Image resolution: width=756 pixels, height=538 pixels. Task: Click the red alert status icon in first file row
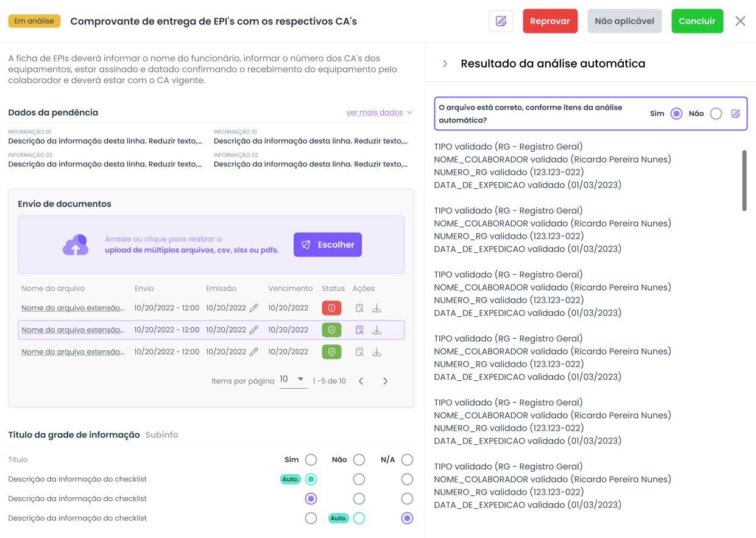point(331,308)
